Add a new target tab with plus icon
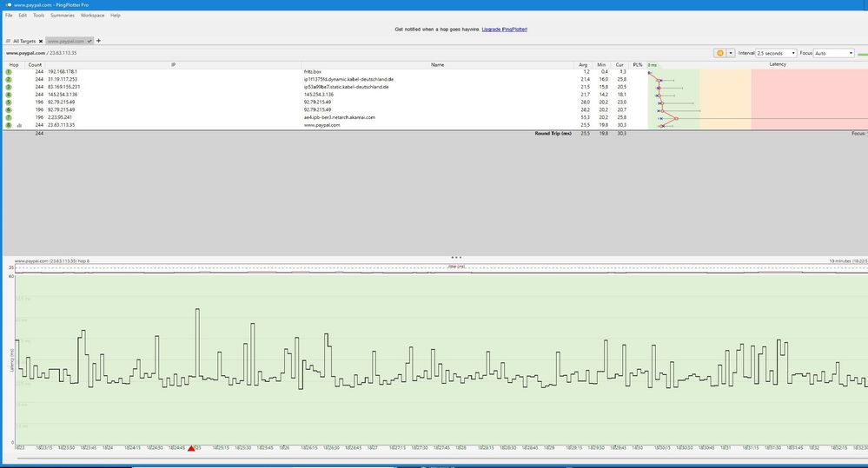Screen dimensions: 868x468 (98, 41)
